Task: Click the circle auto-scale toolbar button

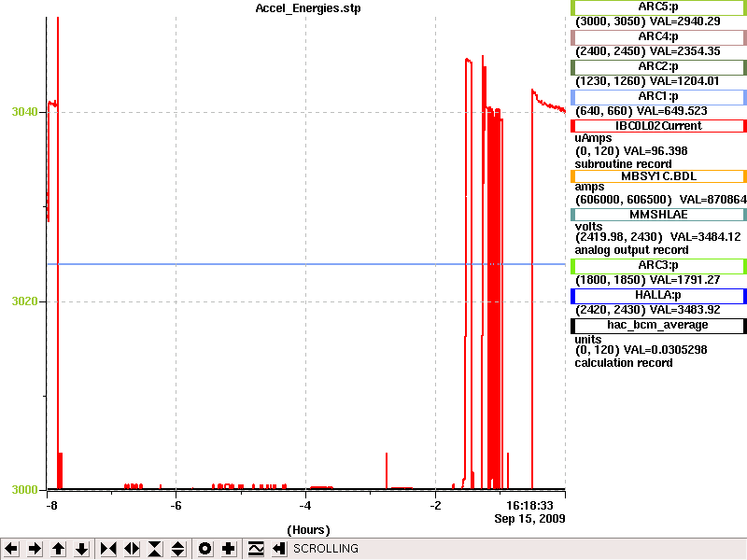Action: 204,549
